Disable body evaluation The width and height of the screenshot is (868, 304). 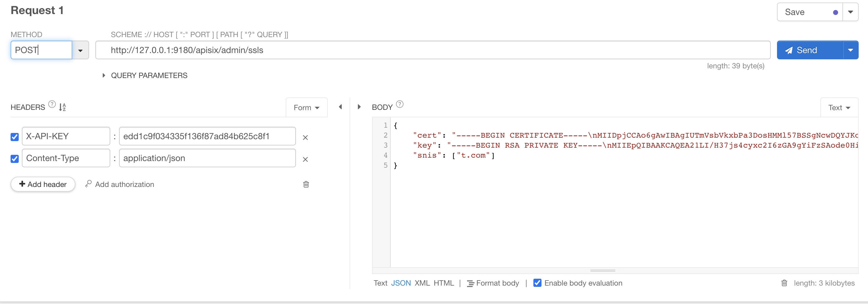pyautogui.click(x=538, y=283)
